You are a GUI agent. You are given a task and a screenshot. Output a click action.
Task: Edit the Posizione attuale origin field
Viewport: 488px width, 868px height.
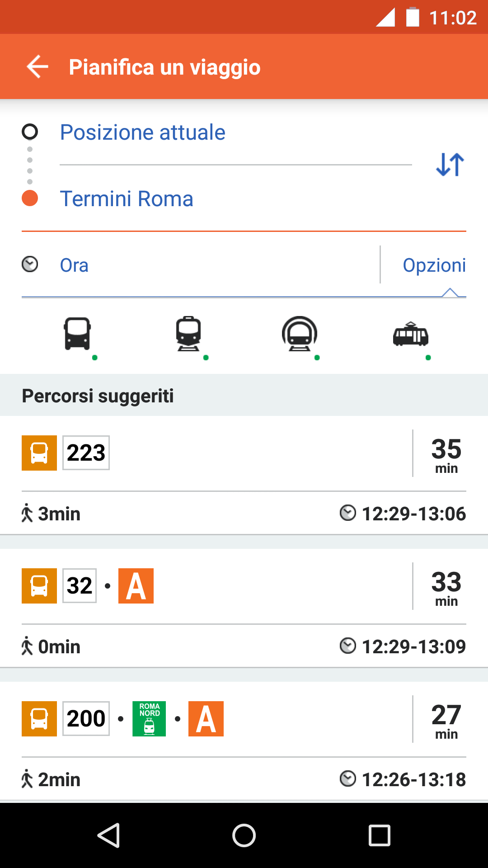[x=143, y=132]
